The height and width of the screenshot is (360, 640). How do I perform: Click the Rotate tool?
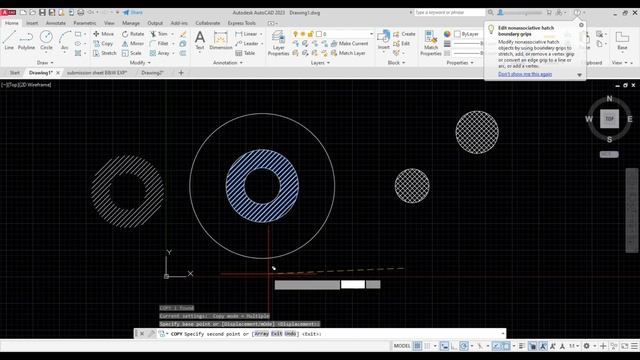point(133,34)
